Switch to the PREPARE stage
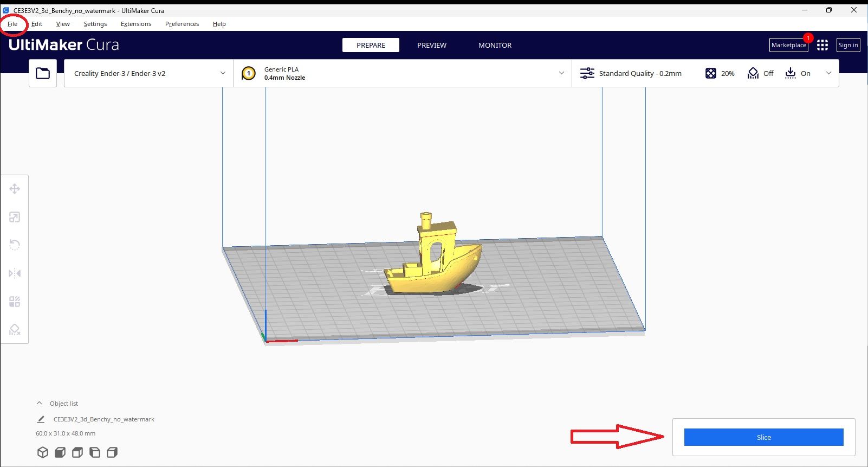Screen dimensions: 868x467 click(371, 45)
